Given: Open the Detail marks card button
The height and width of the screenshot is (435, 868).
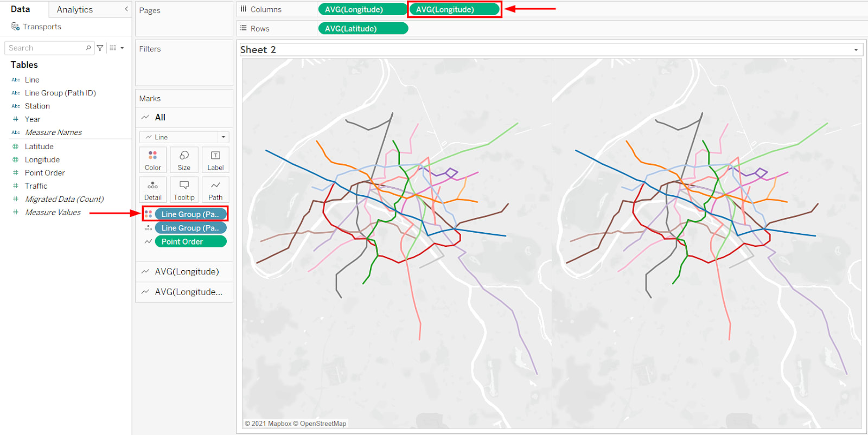Looking at the screenshot, I should pyautogui.click(x=152, y=190).
